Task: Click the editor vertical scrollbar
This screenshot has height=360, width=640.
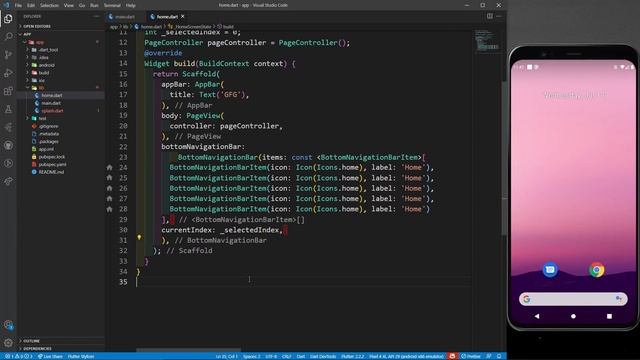Action: [504, 159]
